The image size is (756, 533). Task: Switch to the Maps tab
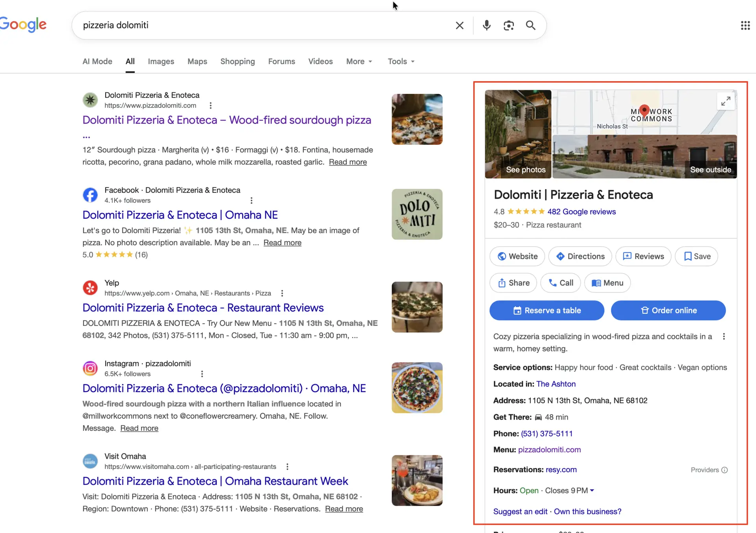(197, 61)
